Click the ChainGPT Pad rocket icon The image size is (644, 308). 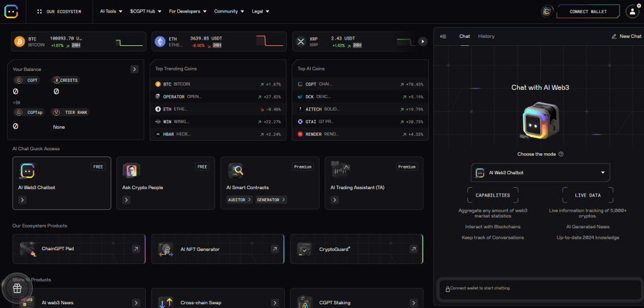(28, 250)
